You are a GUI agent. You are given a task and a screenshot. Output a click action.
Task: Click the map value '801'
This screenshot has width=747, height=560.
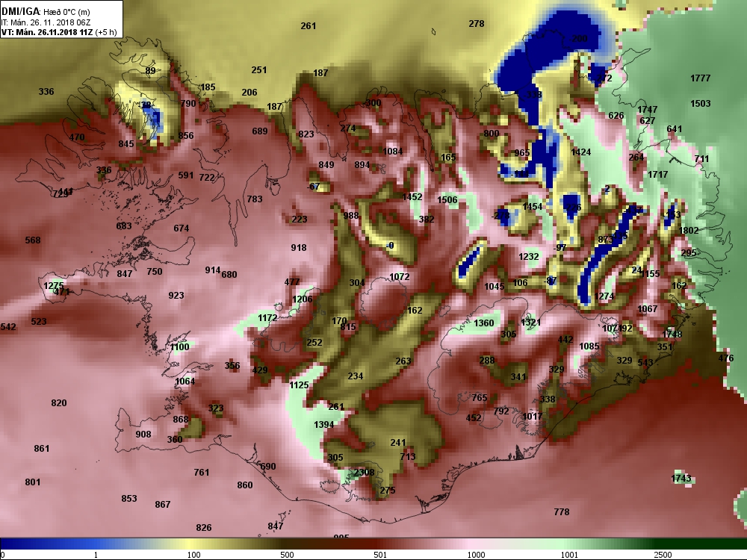[x=33, y=482]
